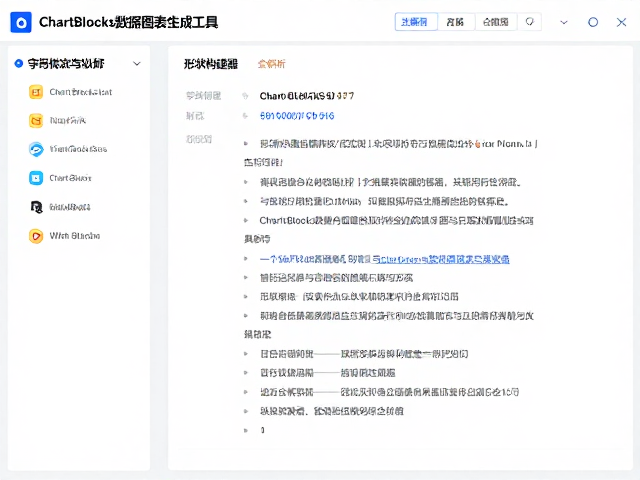Click the circle maximize button in the title bar
Viewport: 640px width, 480px height.
[x=593, y=22]
